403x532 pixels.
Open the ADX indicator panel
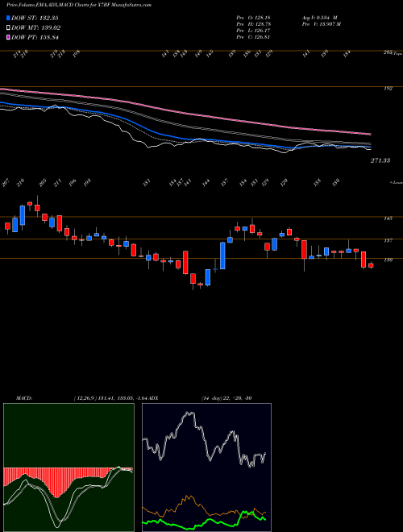click(206, 468)
